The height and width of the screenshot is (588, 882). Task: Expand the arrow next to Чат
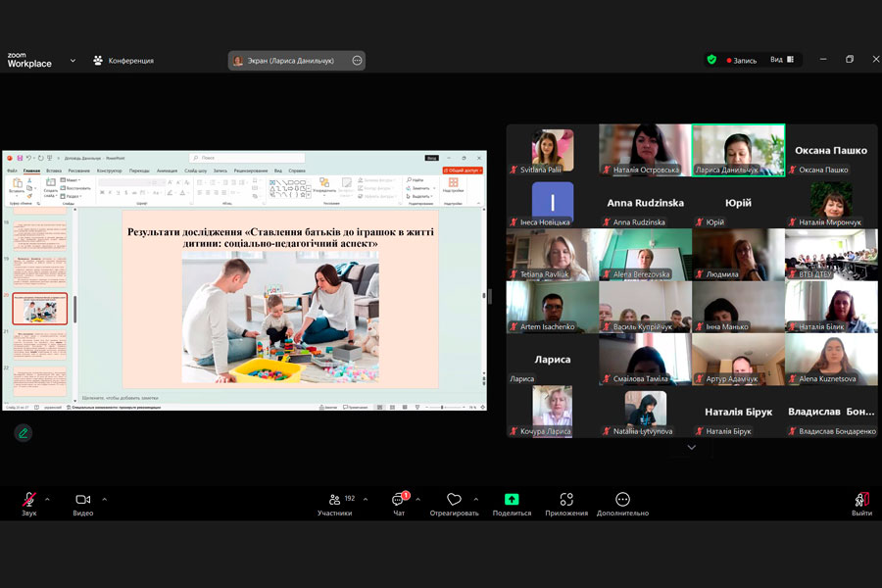[417, 499]
